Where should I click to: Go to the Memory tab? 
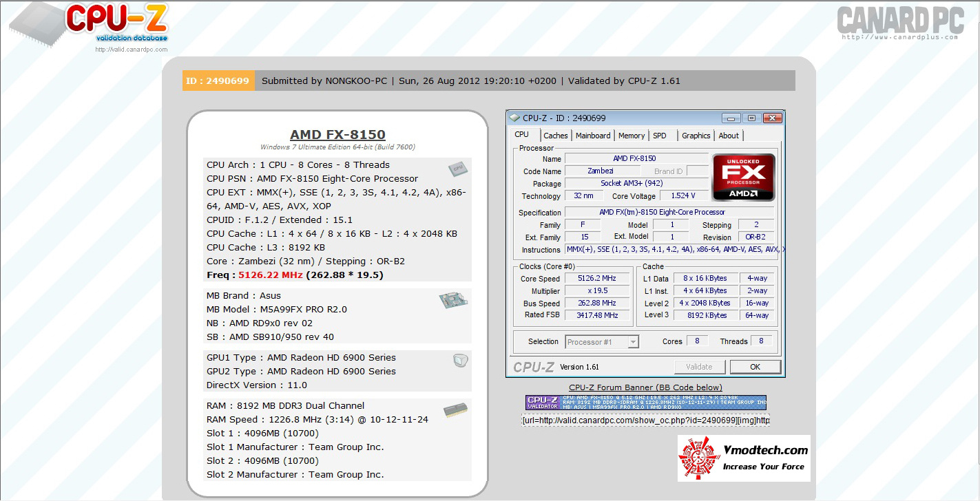pyautogui.click(x=632, y=136)
